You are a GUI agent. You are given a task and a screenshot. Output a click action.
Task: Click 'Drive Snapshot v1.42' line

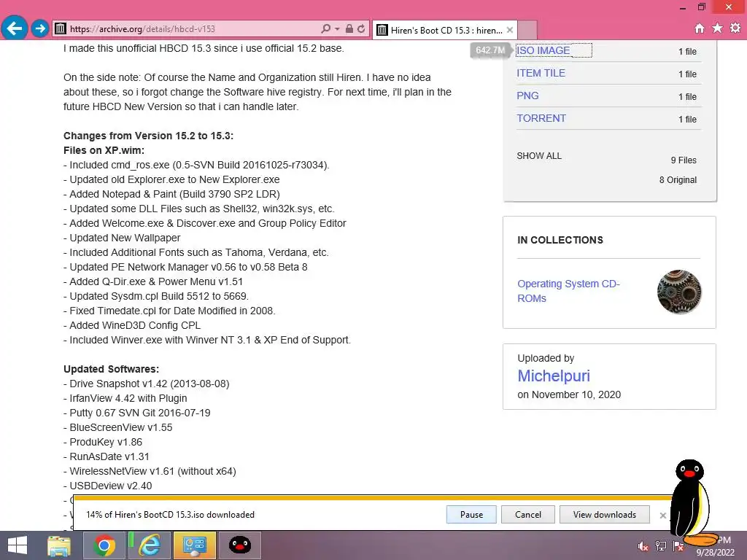pyautogui.click(x=146, y=384)
